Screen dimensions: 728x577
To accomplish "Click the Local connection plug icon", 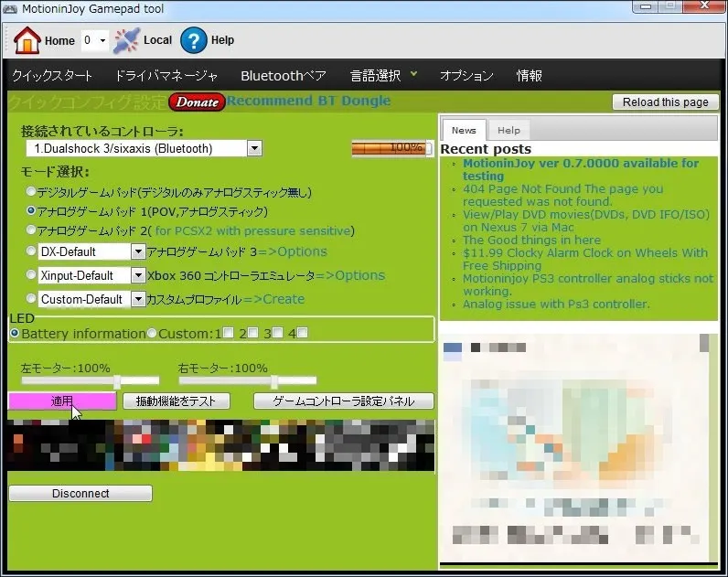I will coord(126,40).
